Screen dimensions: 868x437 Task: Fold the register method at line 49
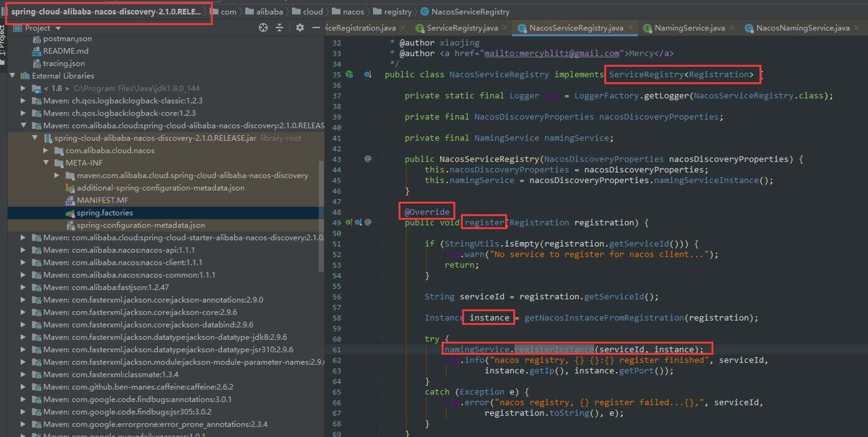tap(382, 222)
